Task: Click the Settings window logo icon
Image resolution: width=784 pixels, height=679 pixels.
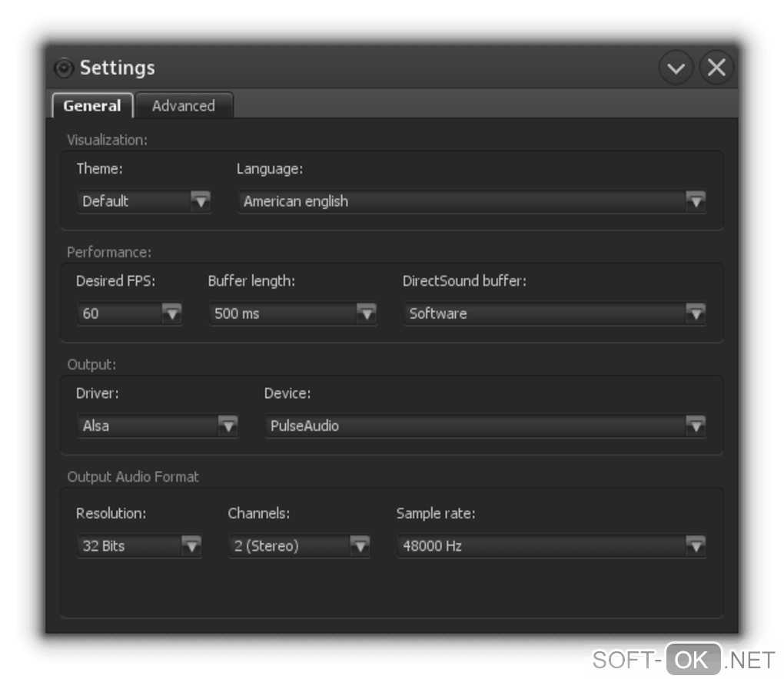Action: coord(63,68)
